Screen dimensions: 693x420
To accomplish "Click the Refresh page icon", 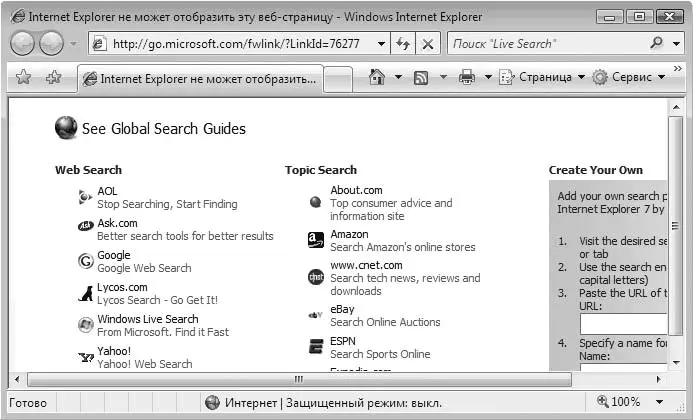I will point(403,43).
